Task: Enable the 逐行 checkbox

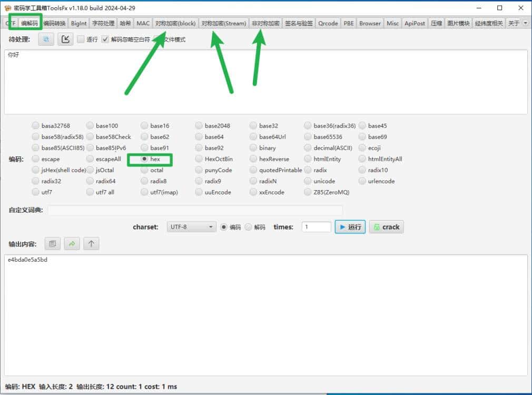Action: [x=81, y=39]
